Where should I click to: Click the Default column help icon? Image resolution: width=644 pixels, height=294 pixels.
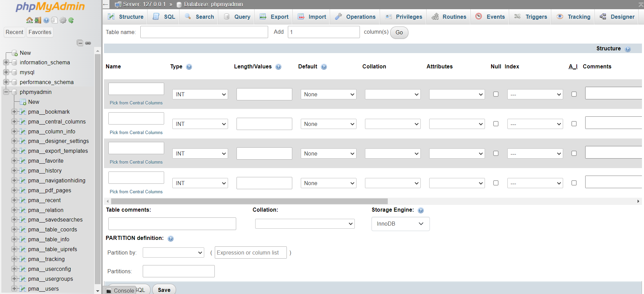pyautogui.click(x=324, y=67)
